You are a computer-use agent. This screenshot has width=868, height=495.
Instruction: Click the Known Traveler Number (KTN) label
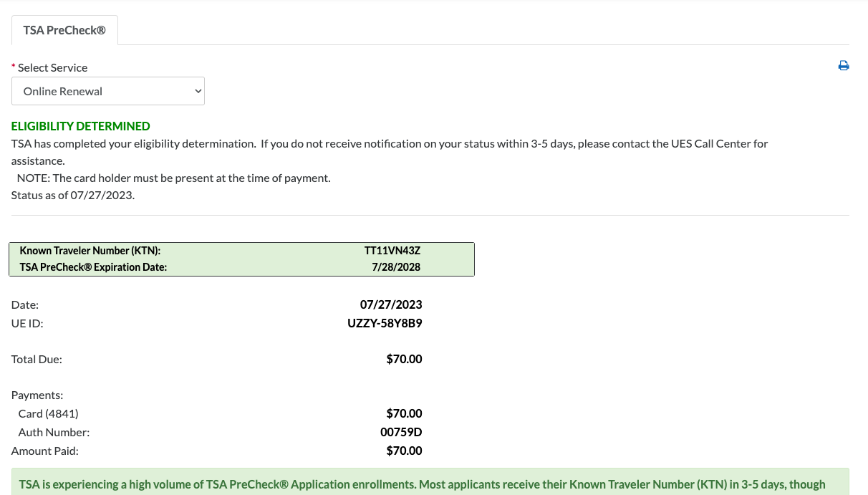[90, 251]
